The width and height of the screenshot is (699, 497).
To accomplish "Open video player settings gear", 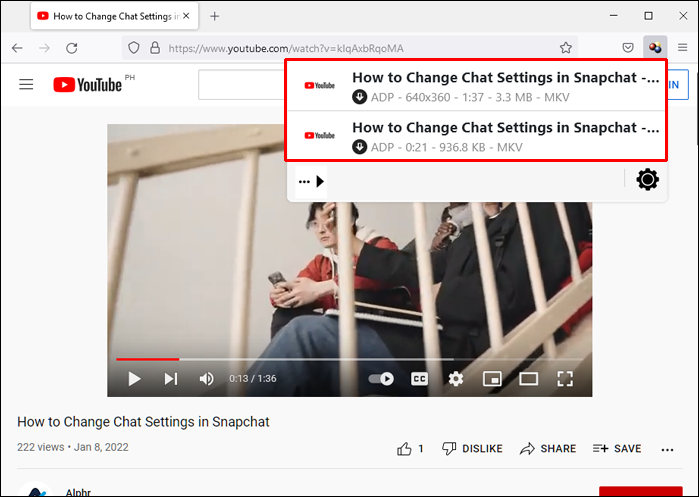I will click(456, 379).
